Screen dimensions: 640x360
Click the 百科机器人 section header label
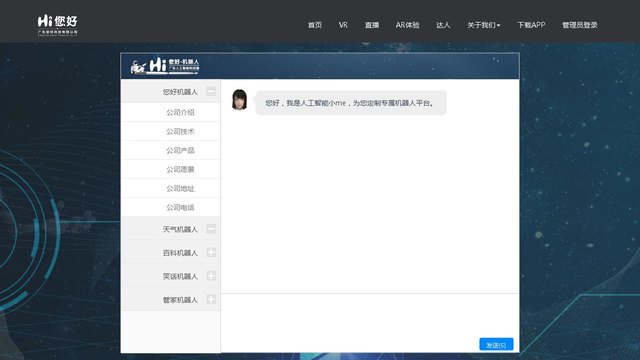[180, 253]
